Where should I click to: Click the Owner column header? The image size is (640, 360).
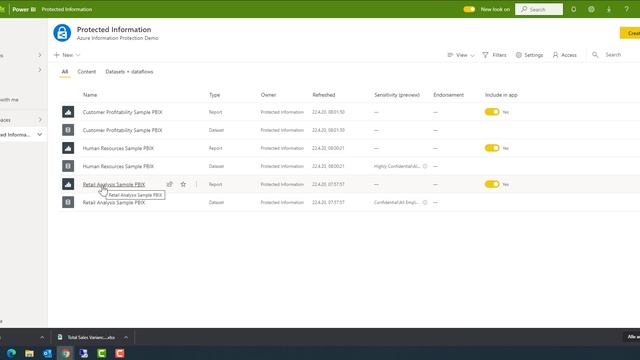268,95
